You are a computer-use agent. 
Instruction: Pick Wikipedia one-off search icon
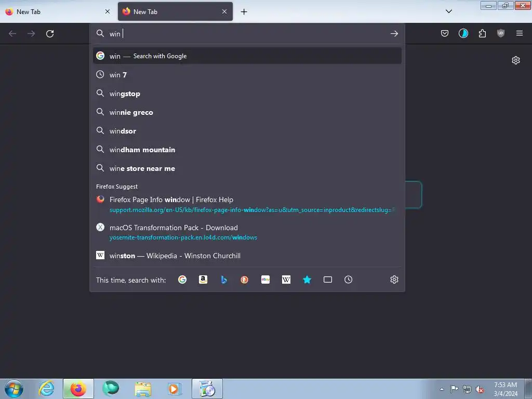(286, 280)
